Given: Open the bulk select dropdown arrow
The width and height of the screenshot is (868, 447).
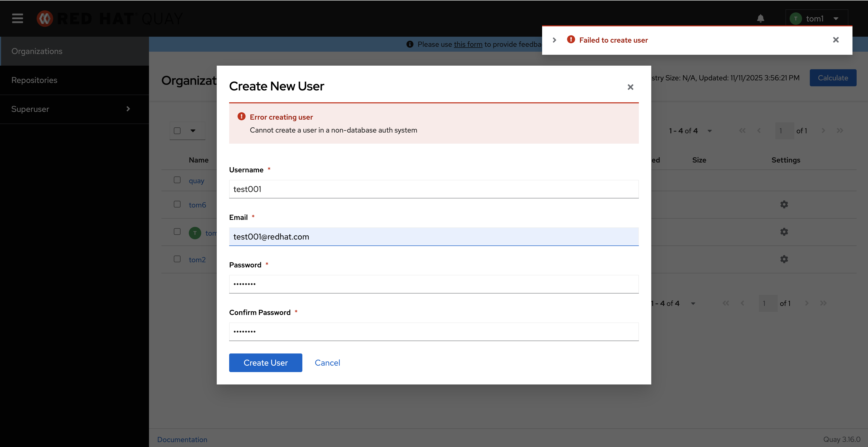Looking at the screenshot, I should coord(193,130).
